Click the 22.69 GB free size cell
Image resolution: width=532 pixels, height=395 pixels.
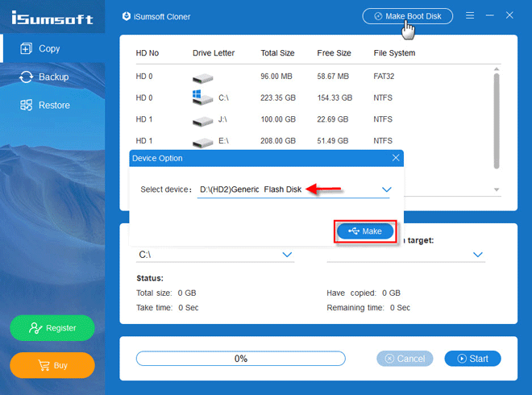pos(332,119)
